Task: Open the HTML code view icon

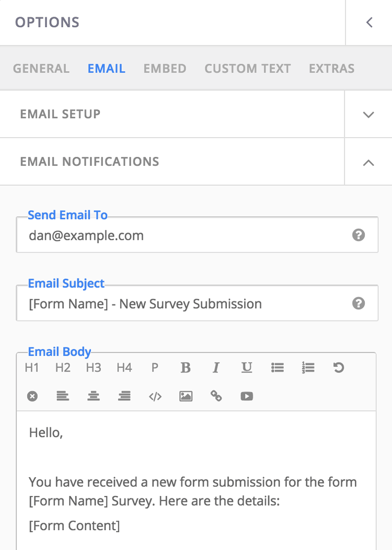Action: [x=155, y=396]
